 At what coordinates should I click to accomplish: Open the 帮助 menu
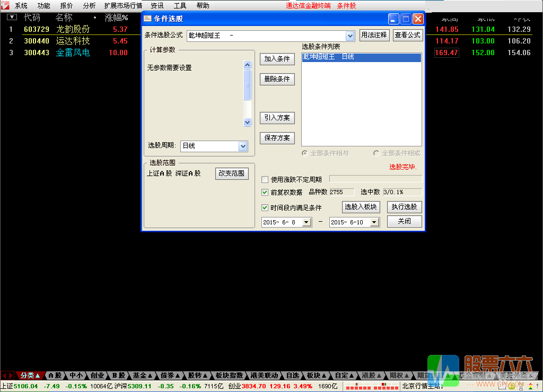tap(203, 5)
